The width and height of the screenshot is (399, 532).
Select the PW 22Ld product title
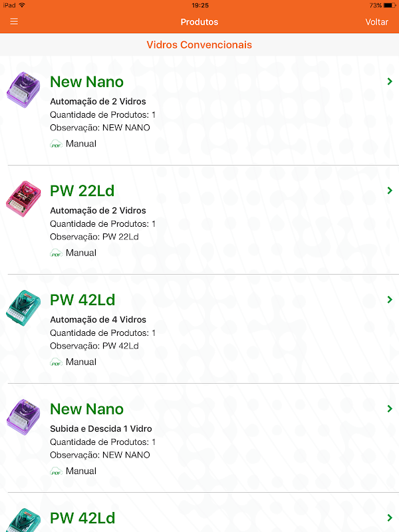[x=82, y=191]
